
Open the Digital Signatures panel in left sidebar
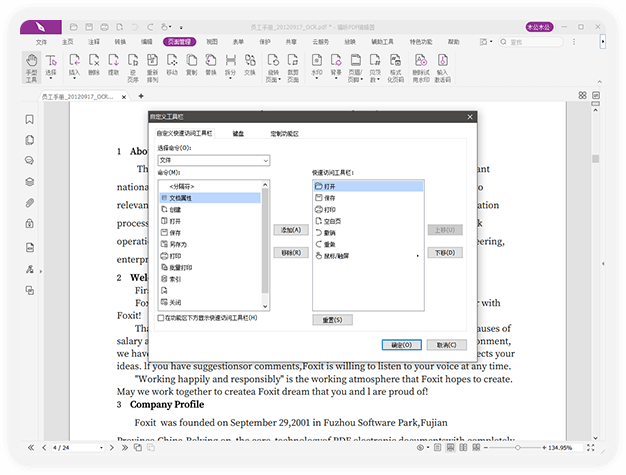[x=30, y=269]
